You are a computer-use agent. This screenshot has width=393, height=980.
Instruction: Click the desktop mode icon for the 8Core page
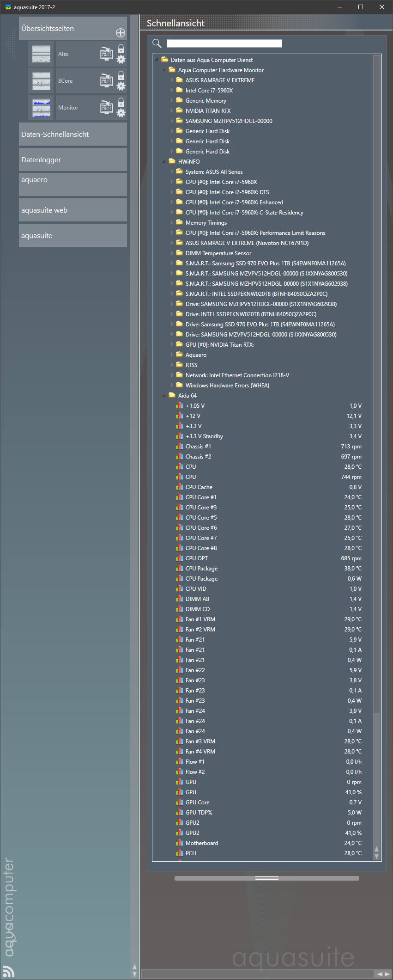107,80
